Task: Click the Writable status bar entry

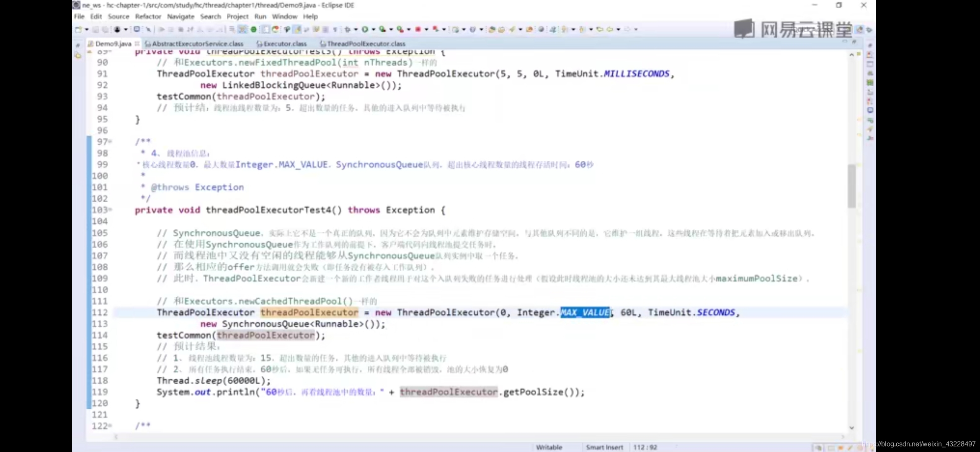Action: coord(549,447)
